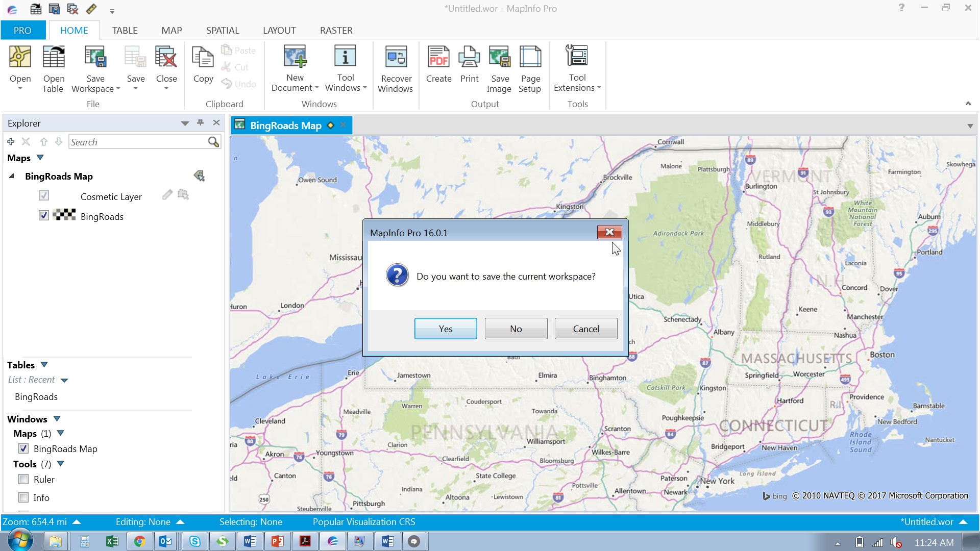Expand the Tools (7) section
This screenshot has height=551, width=980.
(61, 464)
